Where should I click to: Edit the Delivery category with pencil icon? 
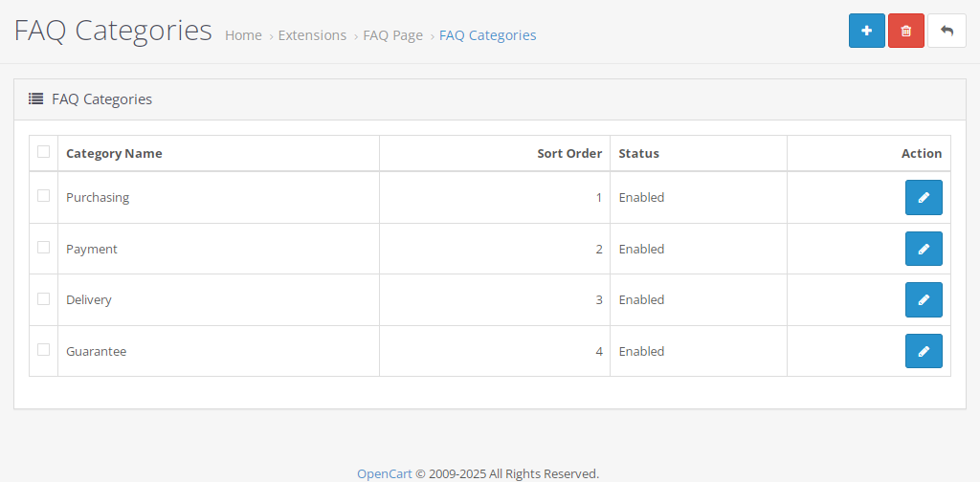pos(924,299)
